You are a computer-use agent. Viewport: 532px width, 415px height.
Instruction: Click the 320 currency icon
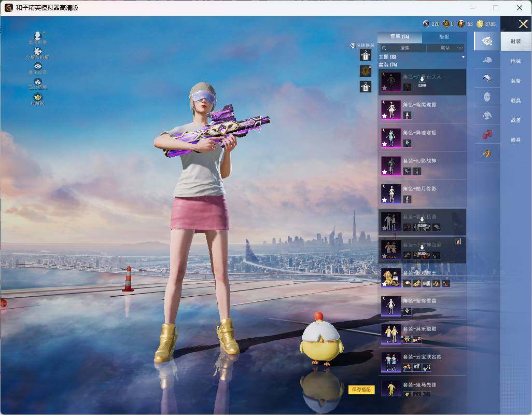(426, 23)
